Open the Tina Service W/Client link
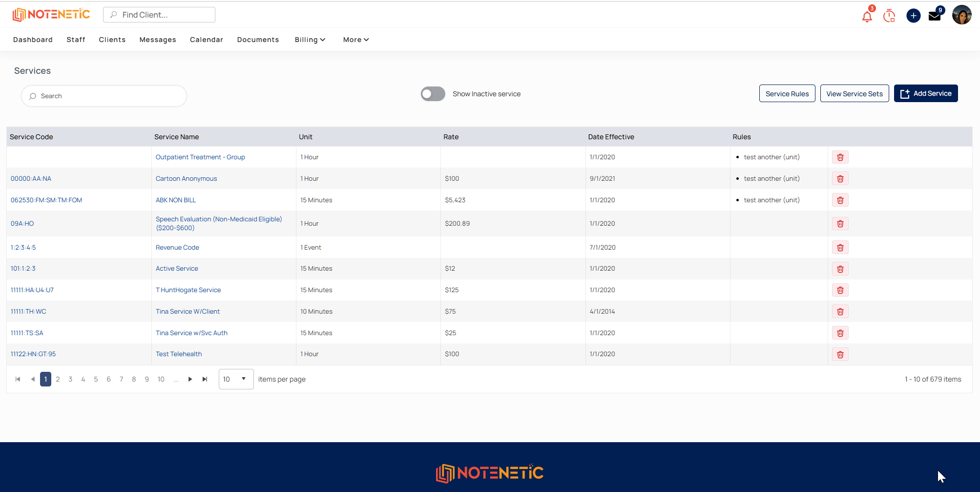 pos(188,312)
